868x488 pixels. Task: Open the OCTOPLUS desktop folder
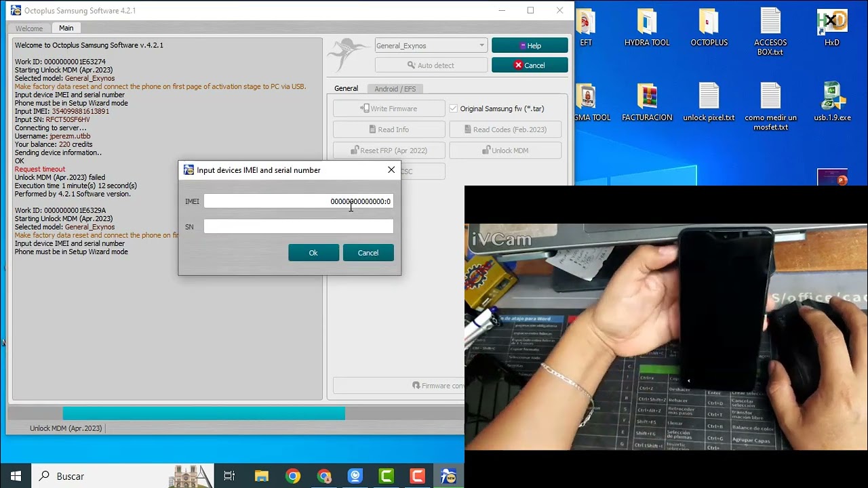pos(709,27)
